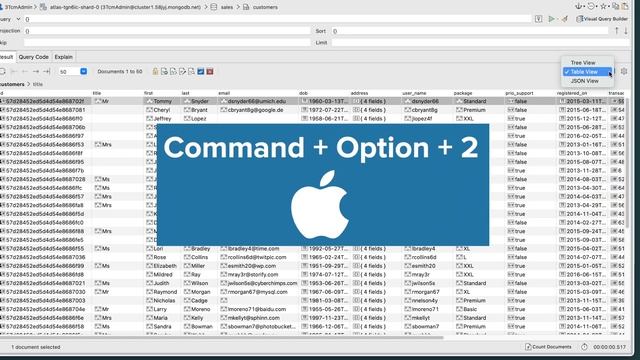Select cell dsnyder66@umich.edu
640x360 pixels.
coord(257,101)
